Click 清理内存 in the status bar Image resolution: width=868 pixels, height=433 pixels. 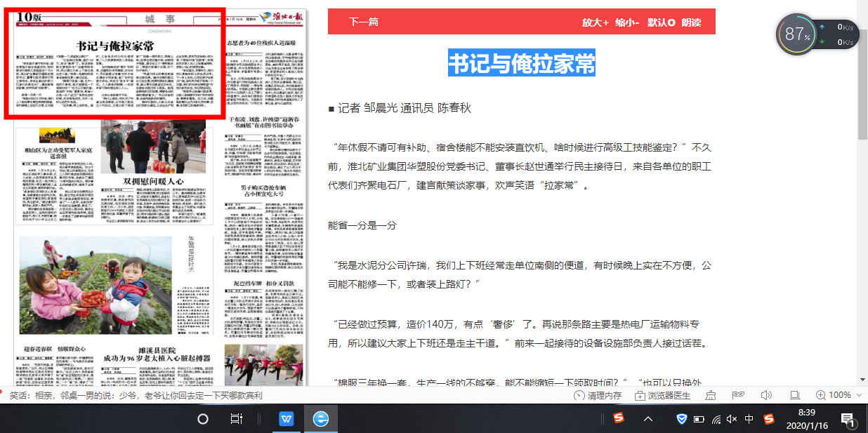[x=598, y=395]
